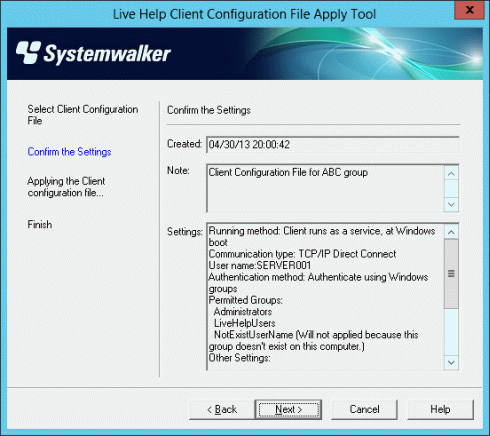Proceed with the Next button
This screenshot has width=490, height=436.
pyautogui.click(x=288, y=409)
